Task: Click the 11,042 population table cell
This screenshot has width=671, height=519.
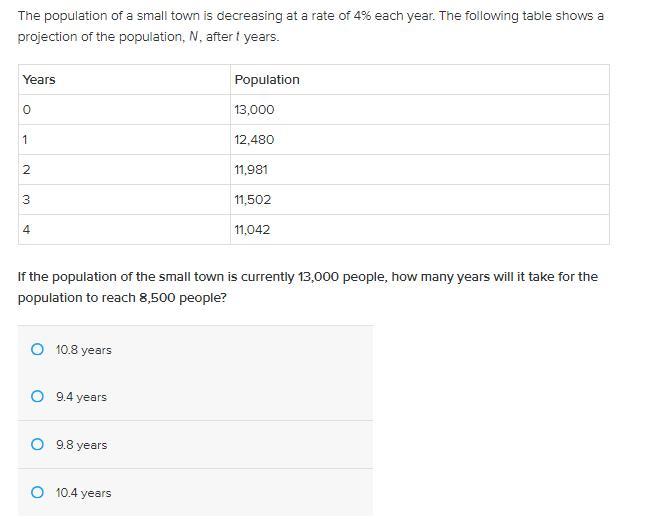Action: point(420,229)
